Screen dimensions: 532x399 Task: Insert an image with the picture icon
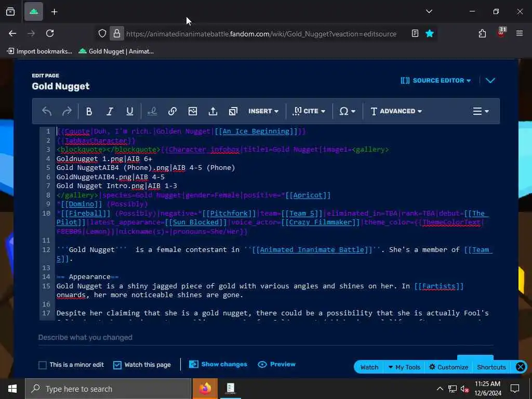click(x=193, y=111)
